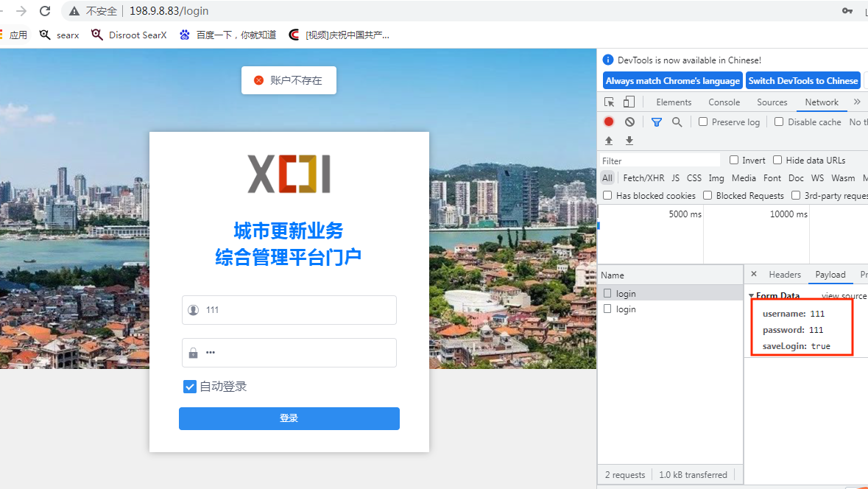Open the Console panel
Image resolution: width=868 pixels, height=489 pixels.
coord(724,102)
